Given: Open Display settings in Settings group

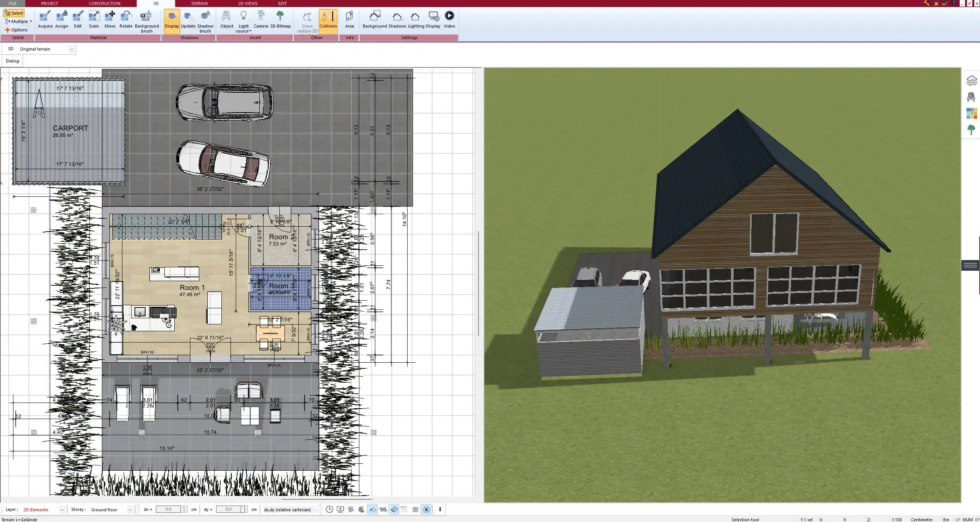Looking at the screenshot, I should 433,20.
